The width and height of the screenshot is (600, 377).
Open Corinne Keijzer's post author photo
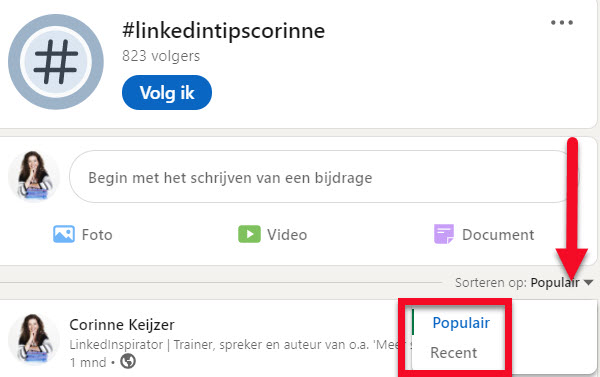pyautogui.click(x=34, y=339)
